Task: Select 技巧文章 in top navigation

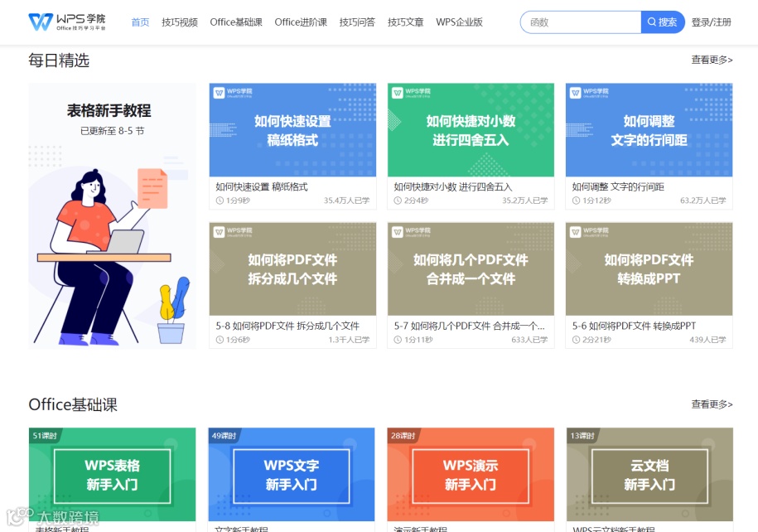Action: click(x=406, y=22)
